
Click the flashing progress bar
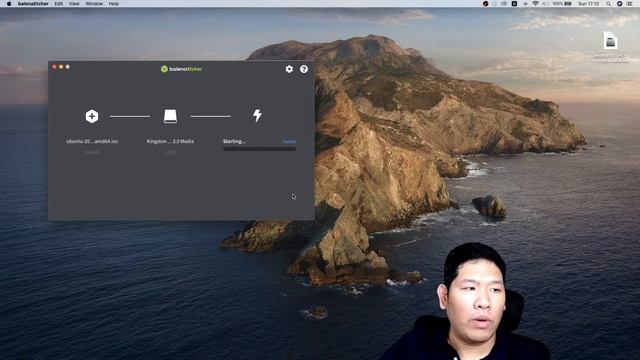point(260,149)
